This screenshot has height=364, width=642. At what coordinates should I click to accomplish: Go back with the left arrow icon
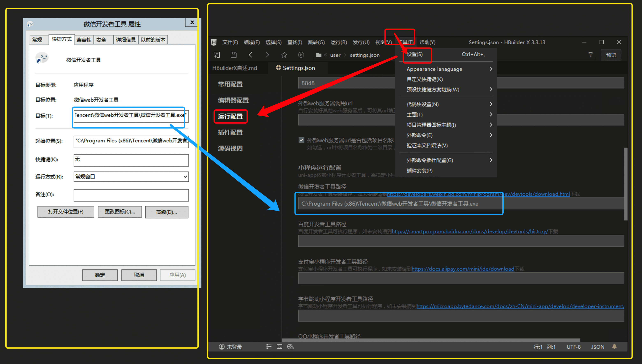[x=251, y=55]
